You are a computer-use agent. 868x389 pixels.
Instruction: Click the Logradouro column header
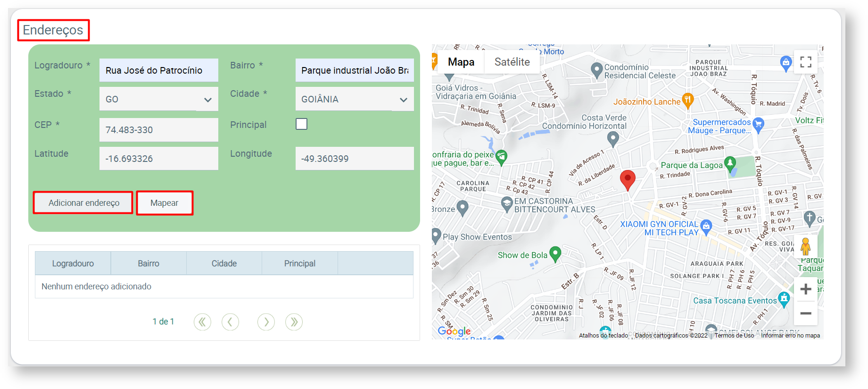[73, 263]
